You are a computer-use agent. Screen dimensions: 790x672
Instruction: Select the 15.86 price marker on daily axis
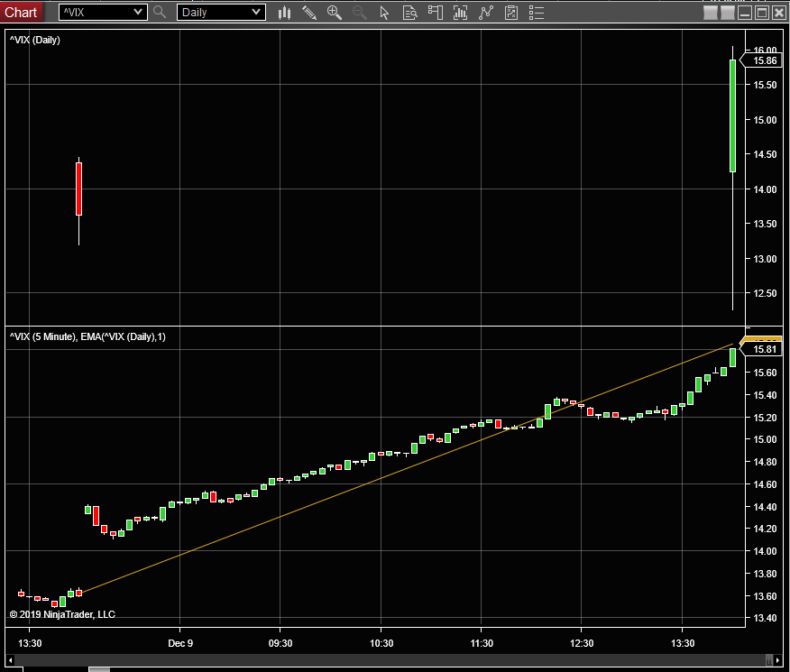coord(761,61)
